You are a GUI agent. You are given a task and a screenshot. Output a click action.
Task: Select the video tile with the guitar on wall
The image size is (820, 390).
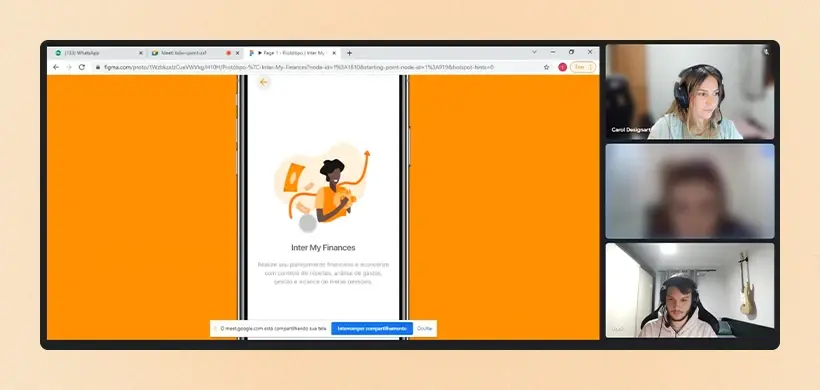690,290
